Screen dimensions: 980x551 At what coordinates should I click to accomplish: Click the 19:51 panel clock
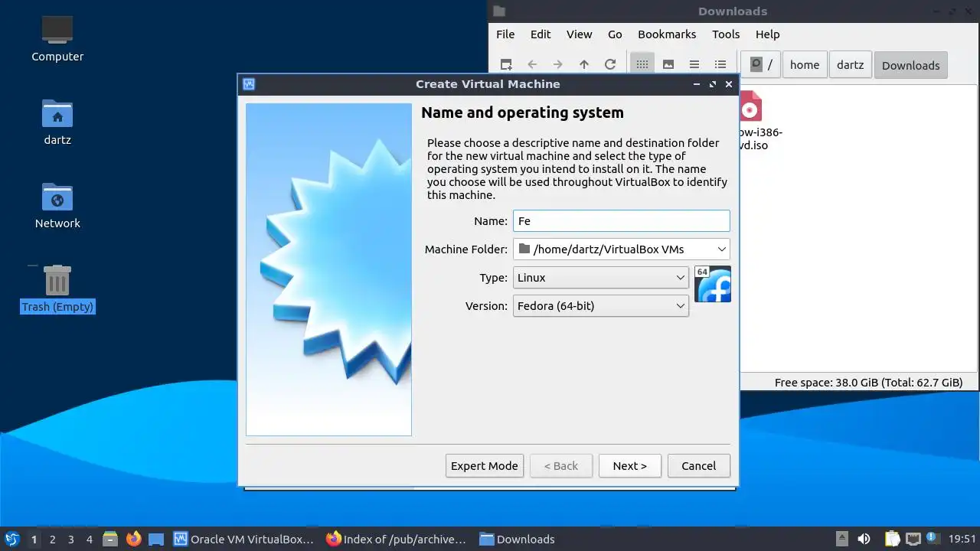click(x=962, y=540)
